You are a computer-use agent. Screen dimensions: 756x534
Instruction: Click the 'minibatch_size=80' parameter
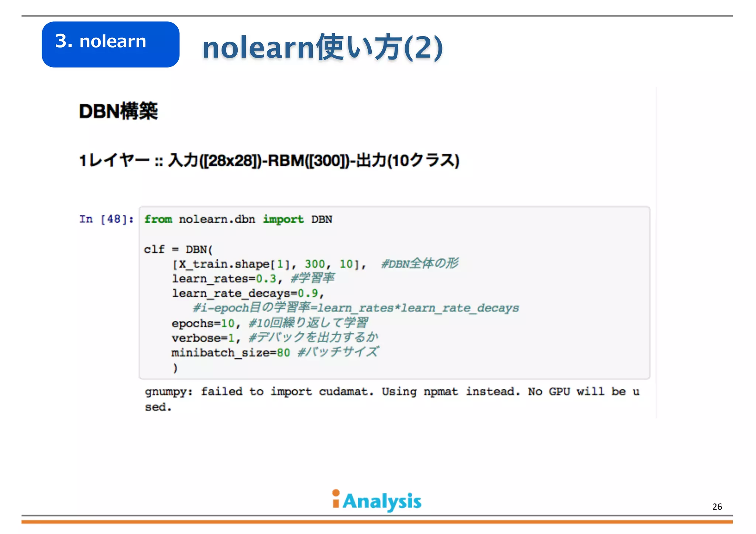click(231, 353)
